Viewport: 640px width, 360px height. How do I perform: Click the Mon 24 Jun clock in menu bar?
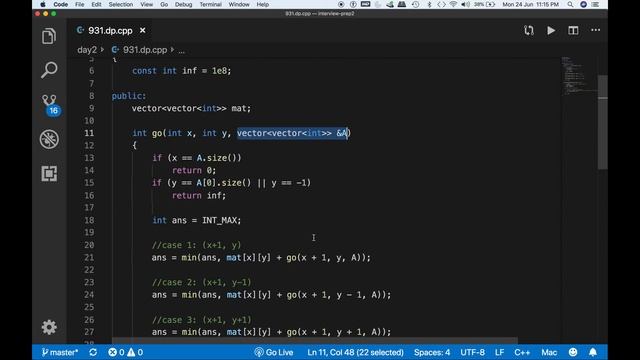[531, 4]
